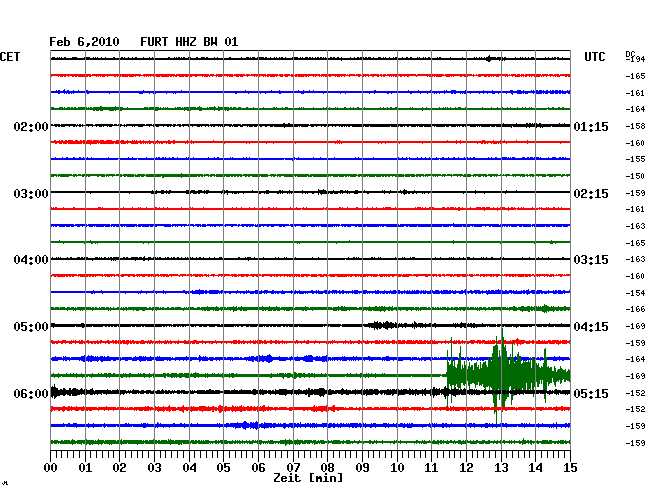Click minute tick label "03" on axis
The image size is (650, 494).
[x=154, y=468]
